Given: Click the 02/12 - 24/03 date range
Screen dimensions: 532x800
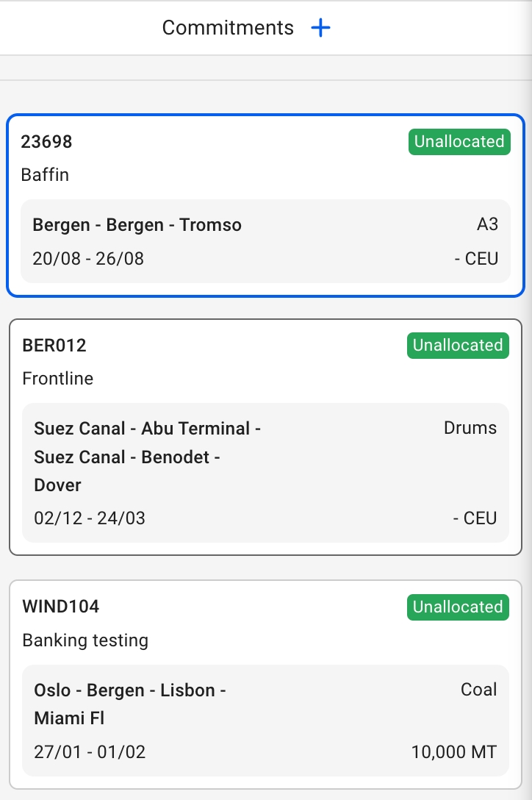Looking at the screenshot, I should (x=90, y=518).
